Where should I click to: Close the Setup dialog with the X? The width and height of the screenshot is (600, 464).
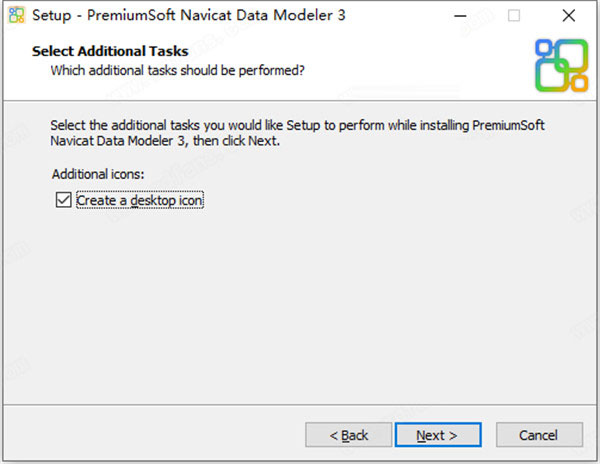coord(567,16)
